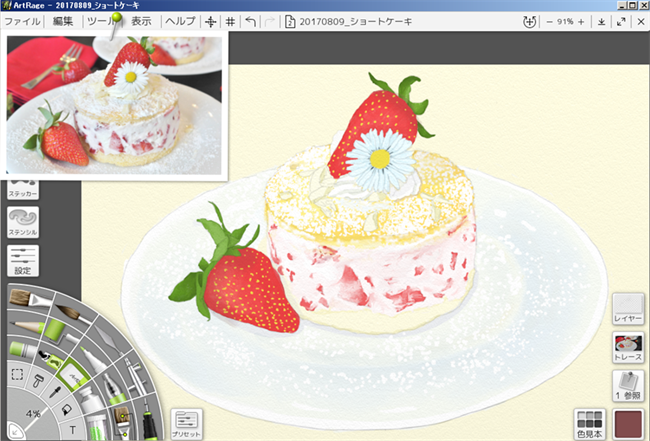The image size is (650, 441).
Task: Zoom out with the minus button
Action: coord(550,22)
